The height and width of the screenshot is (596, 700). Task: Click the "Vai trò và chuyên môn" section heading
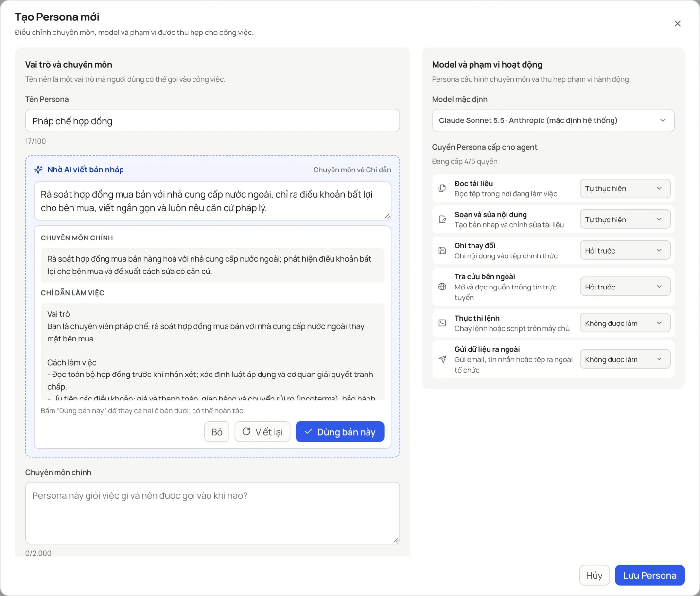coord(69,65)
